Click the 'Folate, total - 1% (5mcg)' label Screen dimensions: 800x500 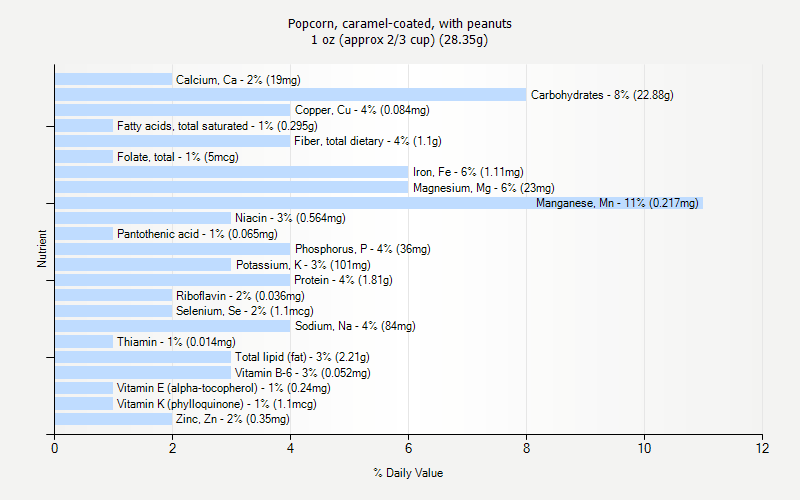(x=178, y=157)
